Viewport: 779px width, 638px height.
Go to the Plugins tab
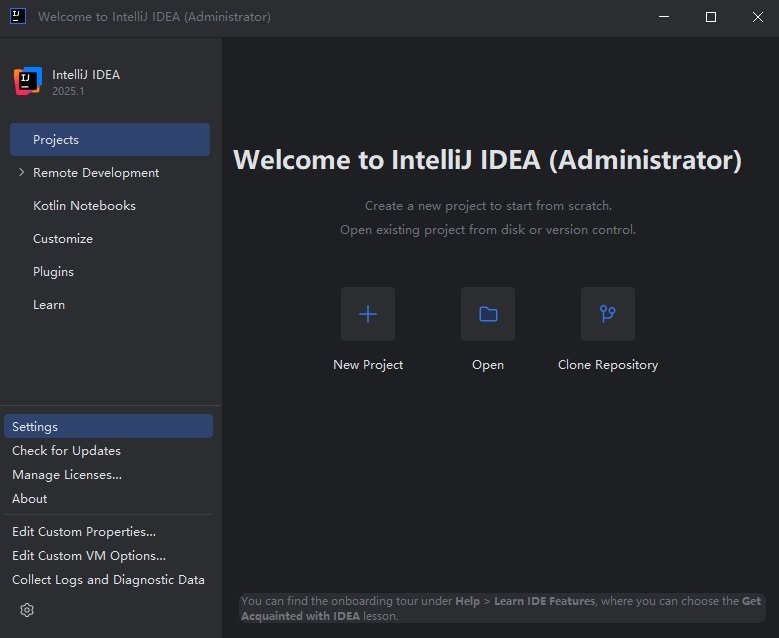click(53, 272)
